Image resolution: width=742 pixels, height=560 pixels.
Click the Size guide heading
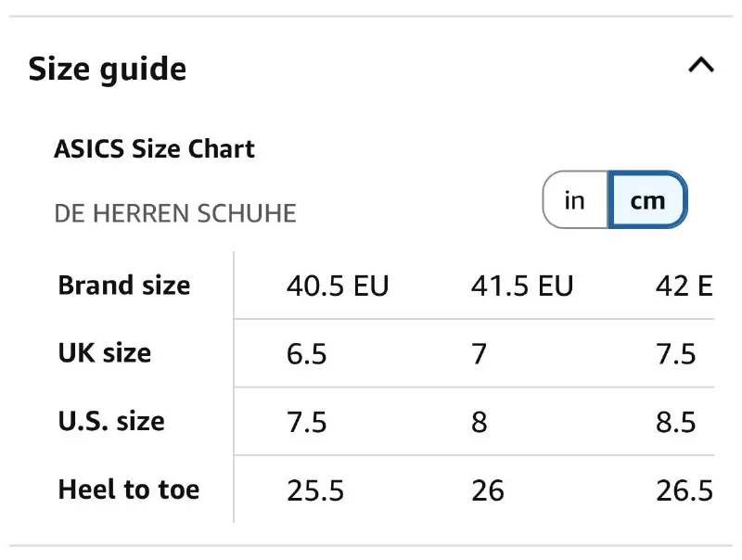pyautogui.click(x=107, y=70)
